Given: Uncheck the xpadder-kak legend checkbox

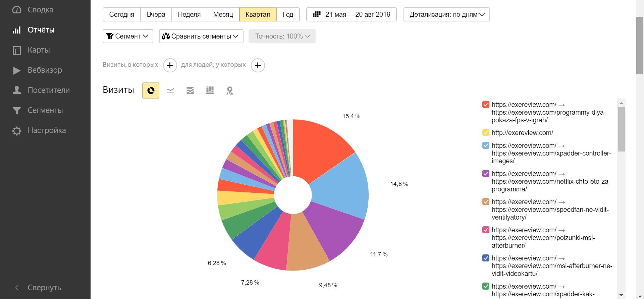Looking at the screenshot, I should [486, 286].
